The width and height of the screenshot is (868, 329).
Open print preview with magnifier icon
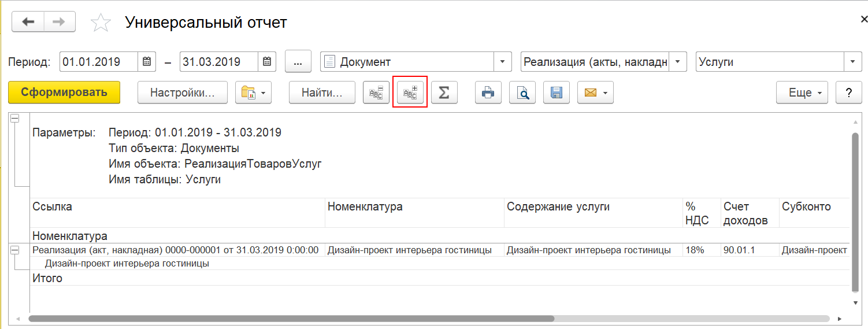[522, 93]
